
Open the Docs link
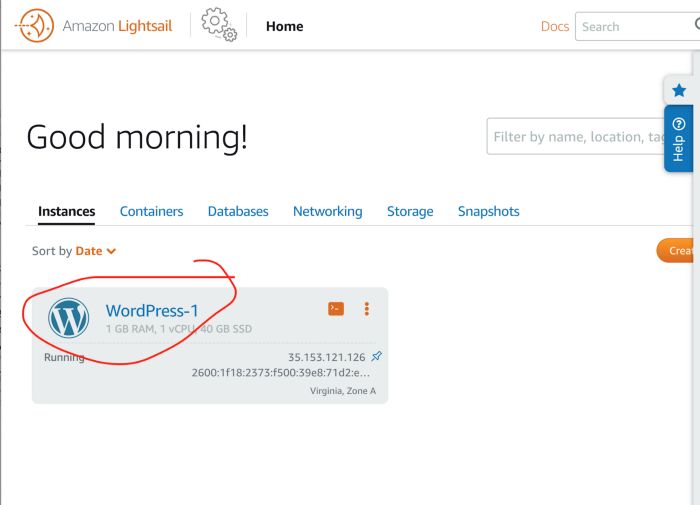click(x=554, y=26)
